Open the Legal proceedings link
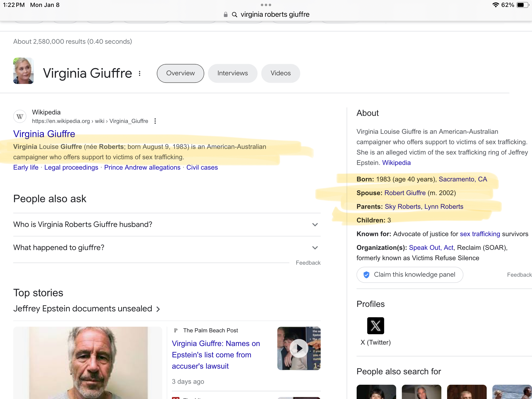The image size is (532, 399). point(71,167)
